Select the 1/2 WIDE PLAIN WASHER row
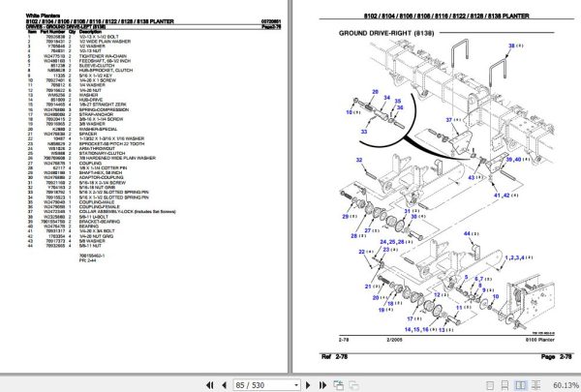The image size is (581, 392). 79,42
